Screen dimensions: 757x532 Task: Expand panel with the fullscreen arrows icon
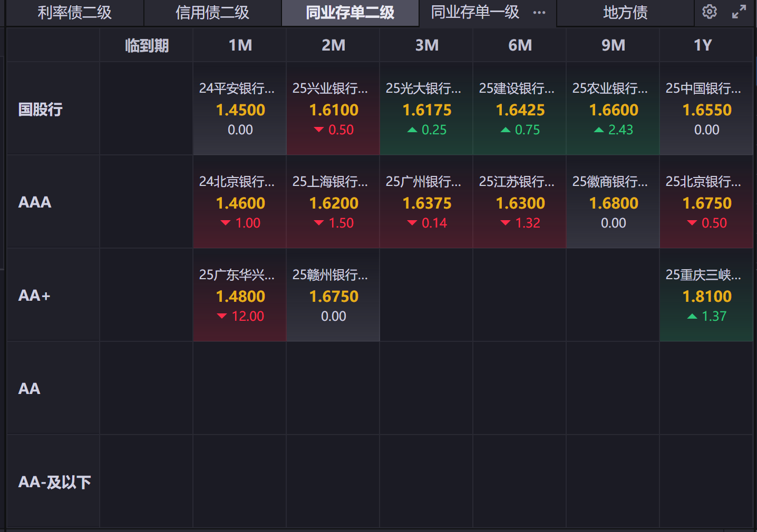739,12
